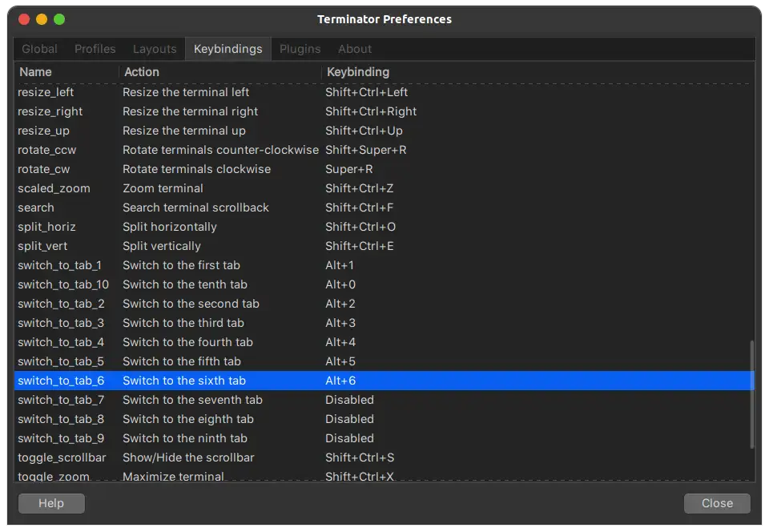
Task: Click the Close button
Action: pyautogui.click(x=717, y=504)
